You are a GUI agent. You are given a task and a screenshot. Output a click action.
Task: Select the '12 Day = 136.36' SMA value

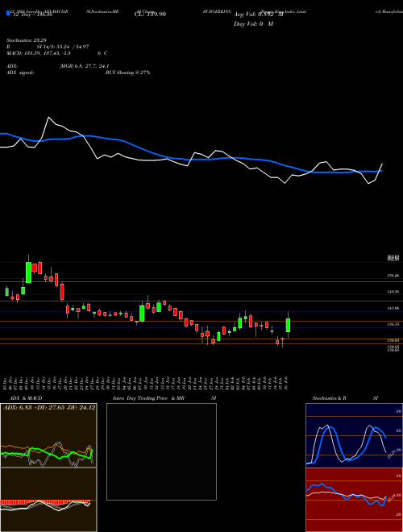pyautogui.click(x=31, y=15)
